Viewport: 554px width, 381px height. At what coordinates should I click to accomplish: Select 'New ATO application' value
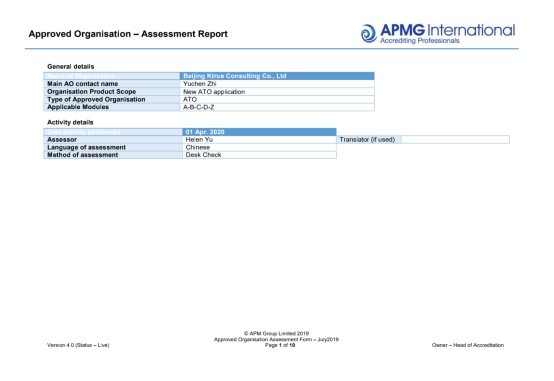point(214,92)
